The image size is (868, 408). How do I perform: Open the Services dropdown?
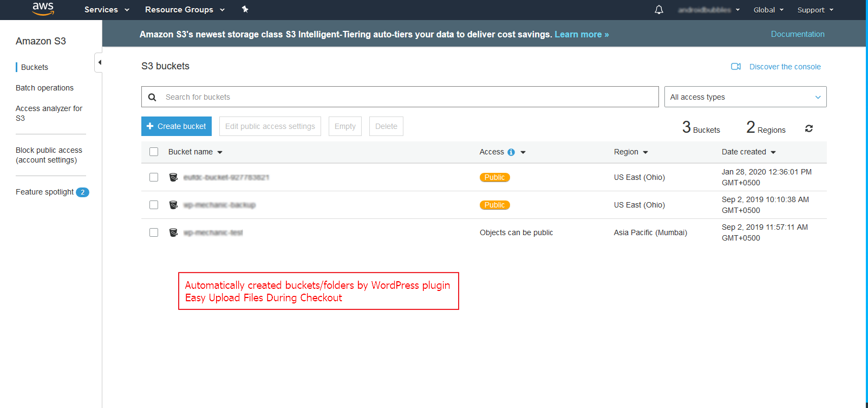coord(107,10)
